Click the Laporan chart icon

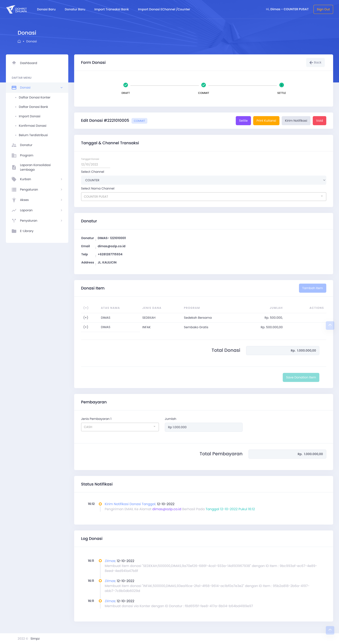click(x=14, y=210)
